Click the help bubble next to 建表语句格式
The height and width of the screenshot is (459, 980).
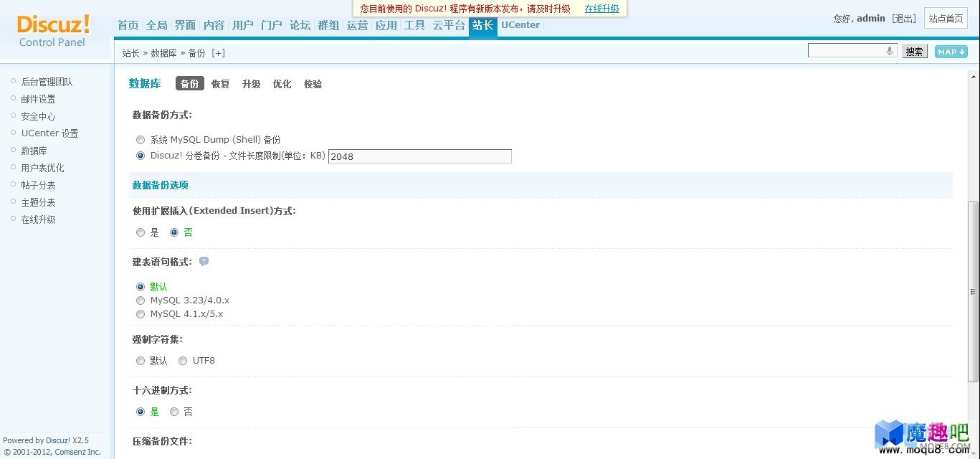(204, 262)
